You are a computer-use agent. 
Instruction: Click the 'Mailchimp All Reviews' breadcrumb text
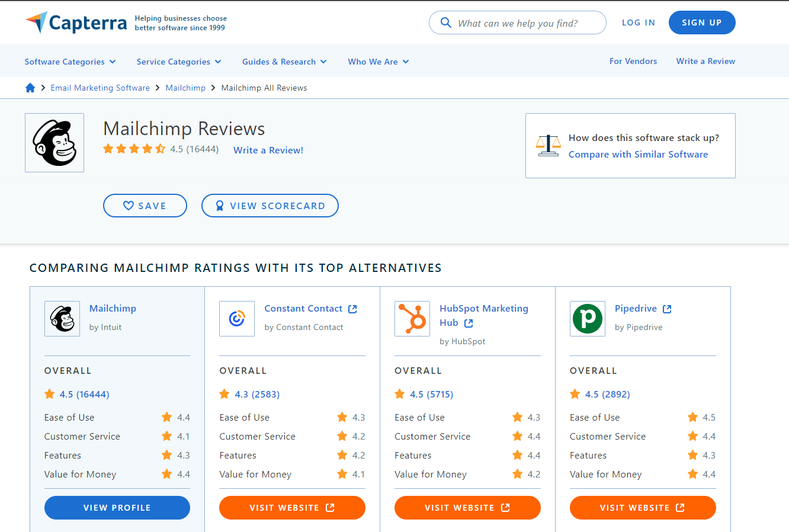tap(264, 88)
